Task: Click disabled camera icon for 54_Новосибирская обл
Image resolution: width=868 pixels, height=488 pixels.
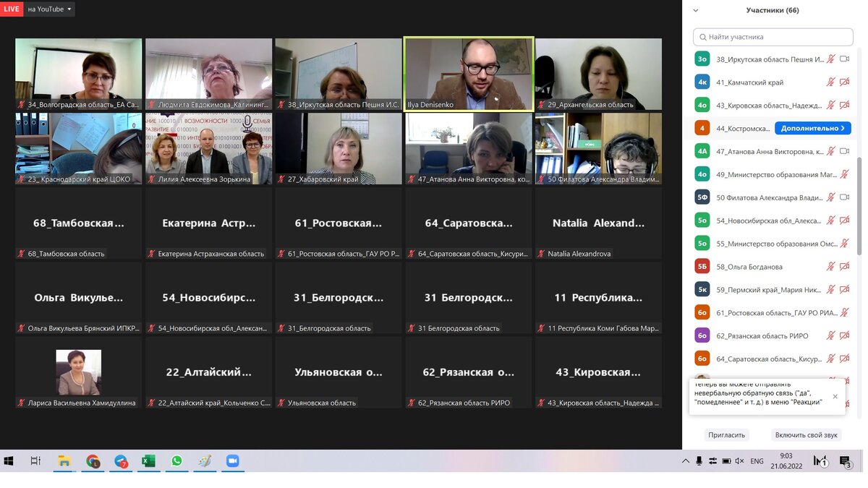Action: click(843, 221)
